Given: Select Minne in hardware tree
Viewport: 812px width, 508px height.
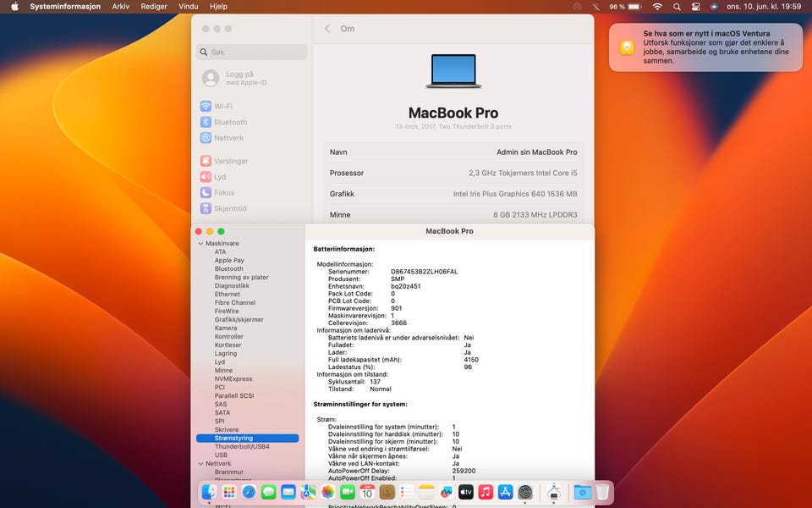Looking at the screenshot, I should pos(223,371).
